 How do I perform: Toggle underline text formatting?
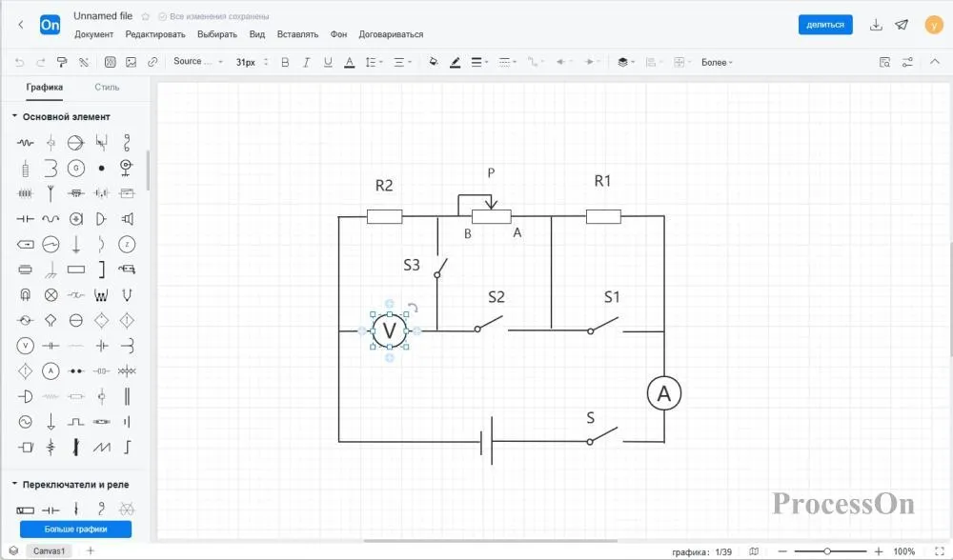328,62
